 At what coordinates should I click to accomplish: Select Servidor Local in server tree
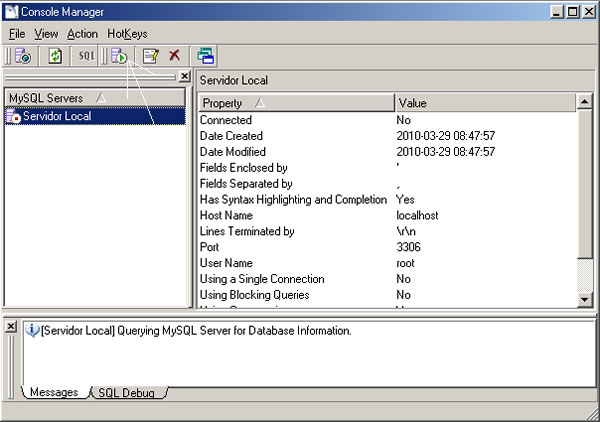tap(95, 116)
